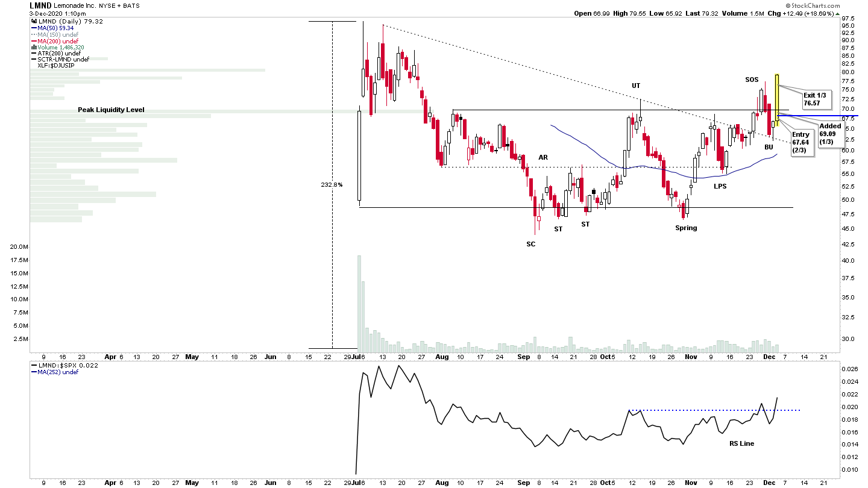Select the "AR" annotation on the chart
This screenshot has width=868, height=488.
(x=543, y=157)
